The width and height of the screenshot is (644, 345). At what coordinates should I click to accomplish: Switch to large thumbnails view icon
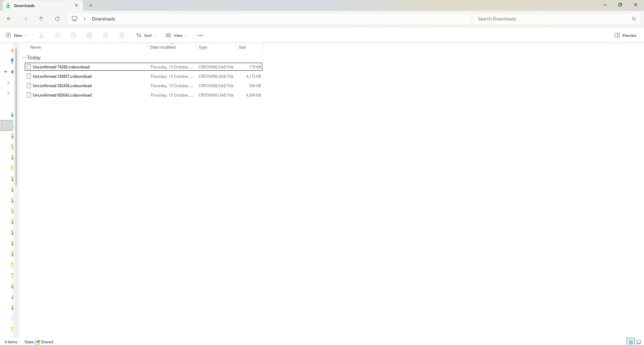pos(639,342)
